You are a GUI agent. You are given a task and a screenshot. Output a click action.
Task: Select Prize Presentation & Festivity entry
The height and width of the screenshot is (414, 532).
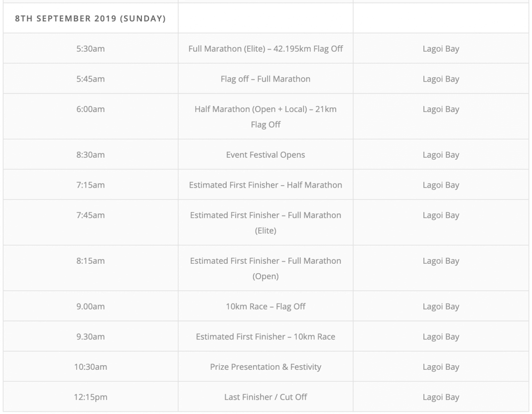[266, 367]
